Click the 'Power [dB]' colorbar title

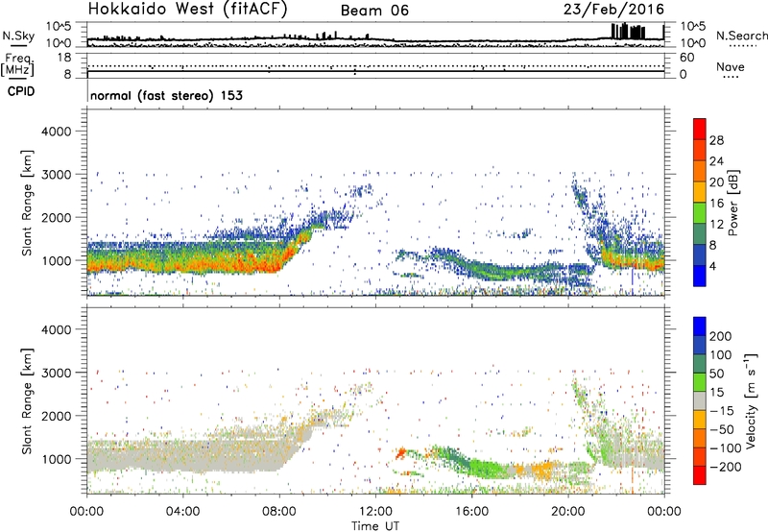point(732,203)
